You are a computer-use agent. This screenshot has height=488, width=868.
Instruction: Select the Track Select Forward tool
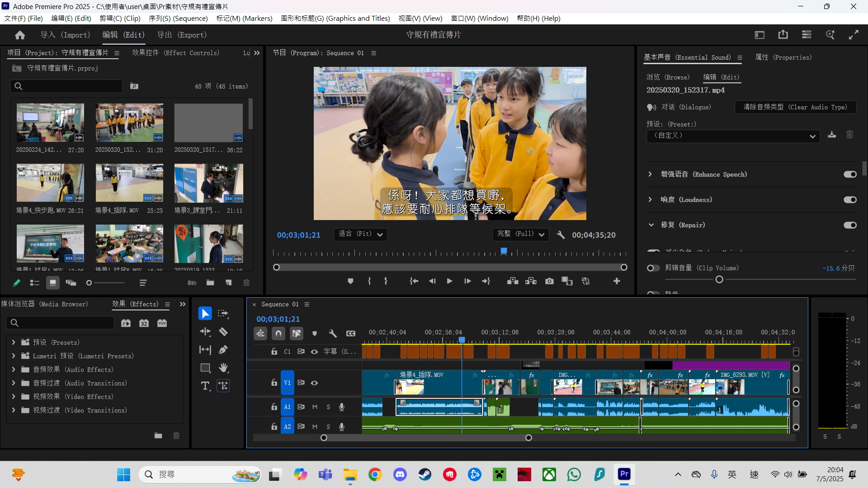(223, 314)
